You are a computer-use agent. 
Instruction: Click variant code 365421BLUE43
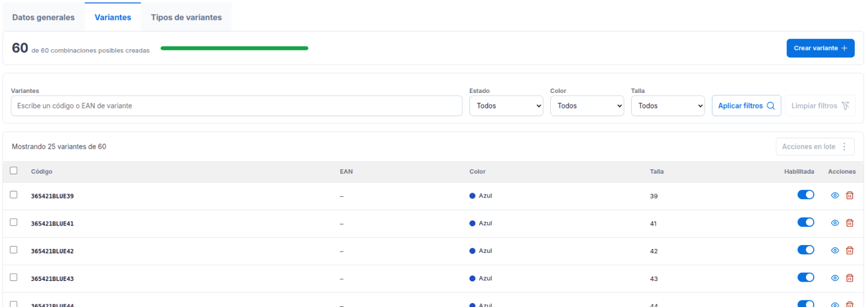click(x=52, y=279)
